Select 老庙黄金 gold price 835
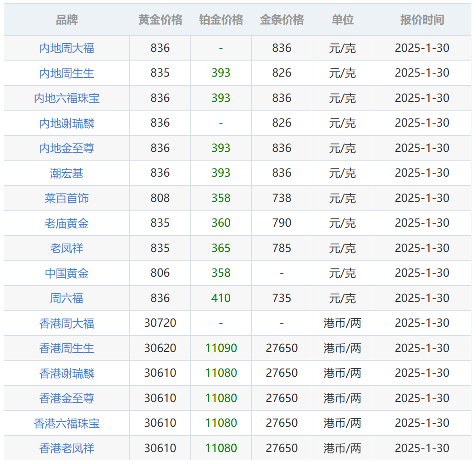 (x=161, y=223)
